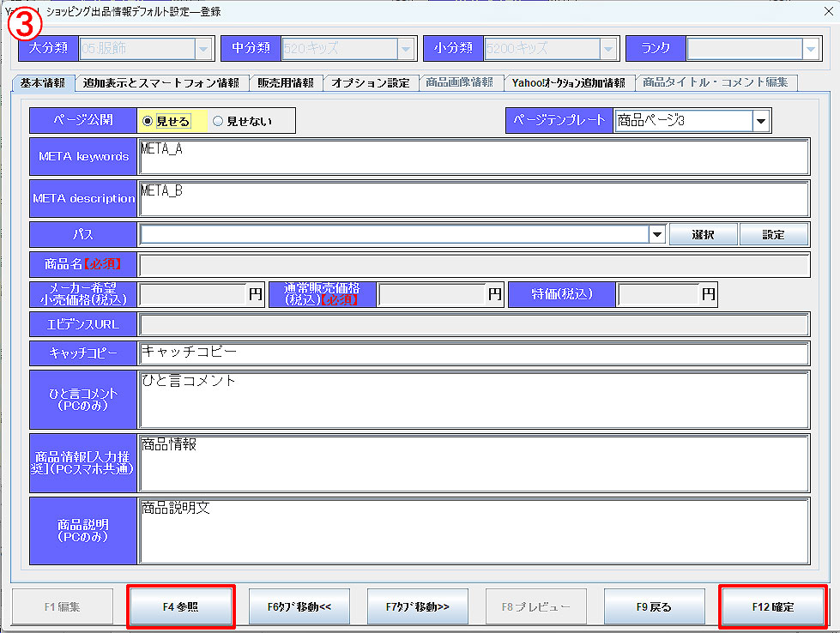Click the META keywords text field
Image resolution: width=840 pixels, height=633 pixels.
point(473,157)
